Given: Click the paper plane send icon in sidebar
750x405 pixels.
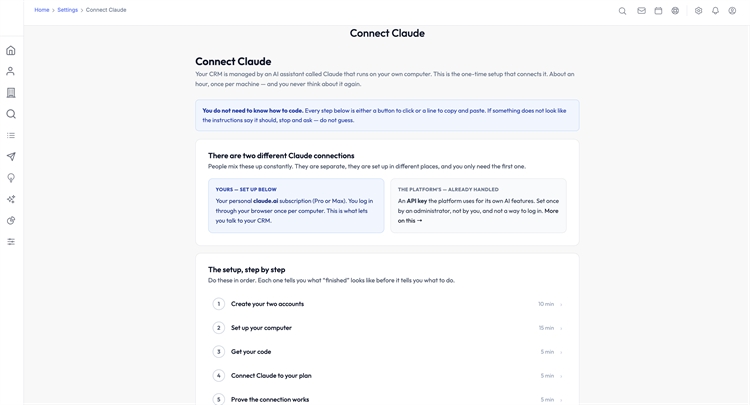Looking at the screenshot, I should [11, 156].
